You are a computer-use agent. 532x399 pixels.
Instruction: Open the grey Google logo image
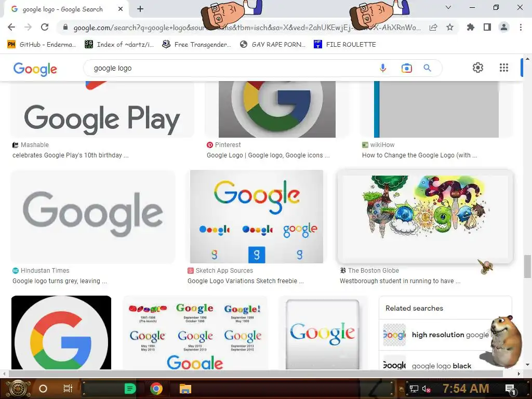(93, 217)
